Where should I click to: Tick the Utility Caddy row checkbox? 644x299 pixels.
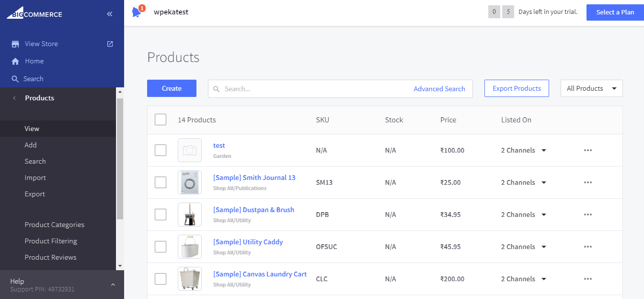(161, 246)
